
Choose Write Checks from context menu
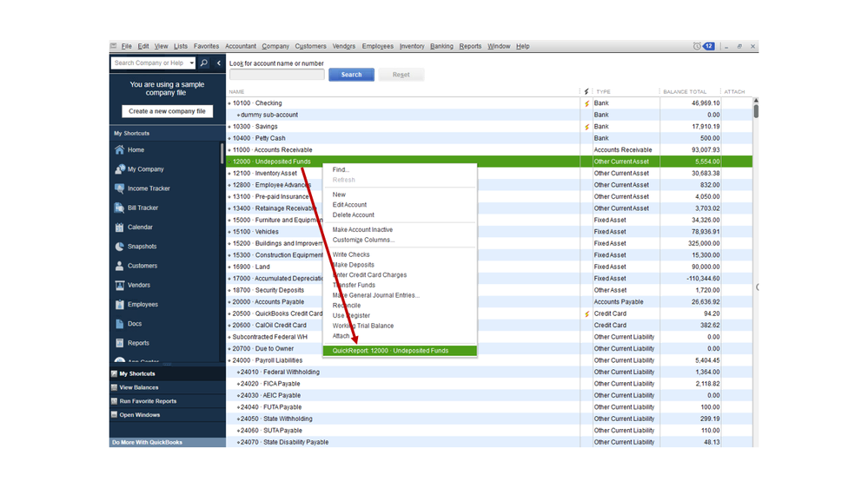351,254
